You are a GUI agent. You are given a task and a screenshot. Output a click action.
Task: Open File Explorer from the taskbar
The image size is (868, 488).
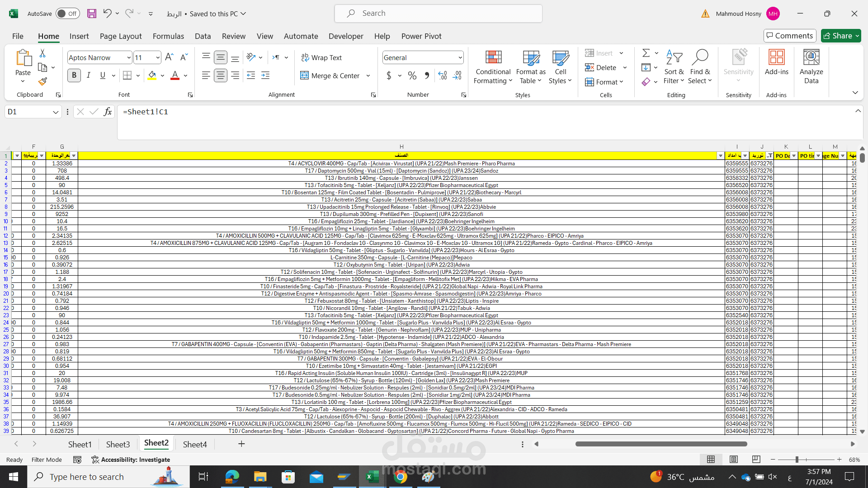click(x=260, y=477)
